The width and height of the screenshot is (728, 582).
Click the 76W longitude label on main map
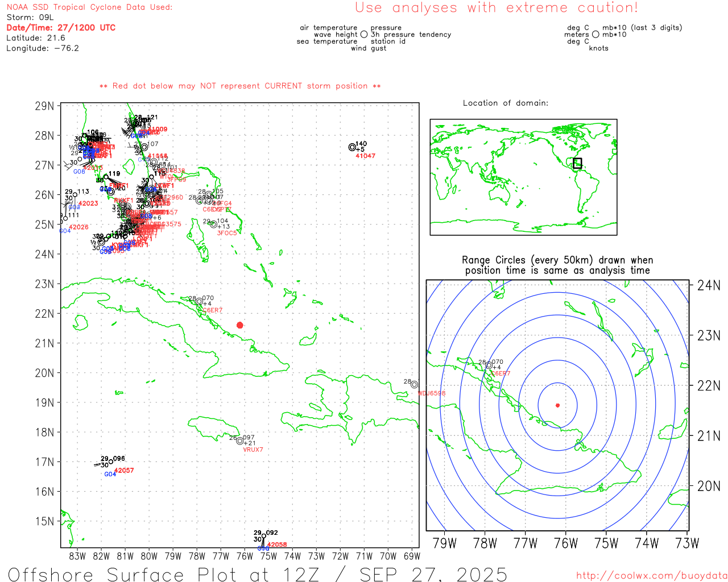tap(245, 556)
